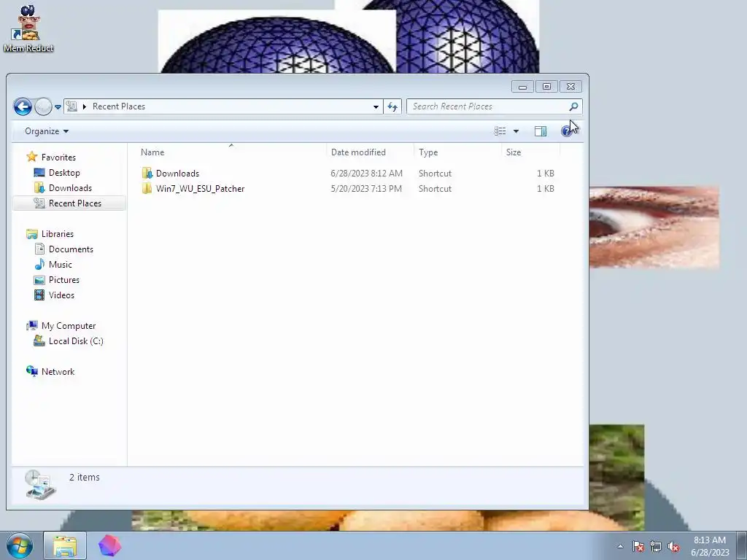Image resolution: width=747 pixels, height=560 pixels.
Task: Select My Computer in the navigation pane
Action: coord(68,326)
